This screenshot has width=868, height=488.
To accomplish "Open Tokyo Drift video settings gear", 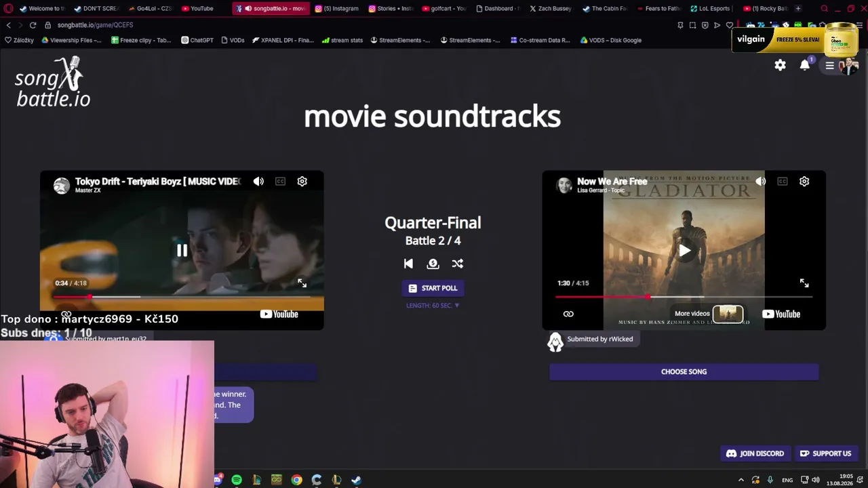I will (x=302, y=182).
